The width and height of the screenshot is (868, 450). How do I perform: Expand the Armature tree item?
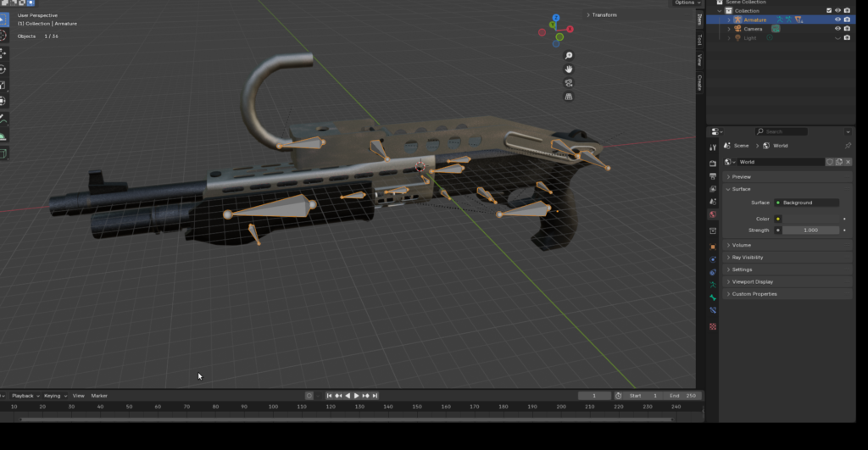coord(728,20)
